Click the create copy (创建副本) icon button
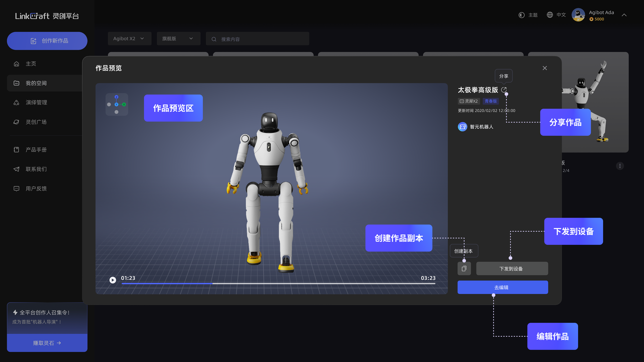The height and width of the screenshot is (362, 644). [464, 269]
